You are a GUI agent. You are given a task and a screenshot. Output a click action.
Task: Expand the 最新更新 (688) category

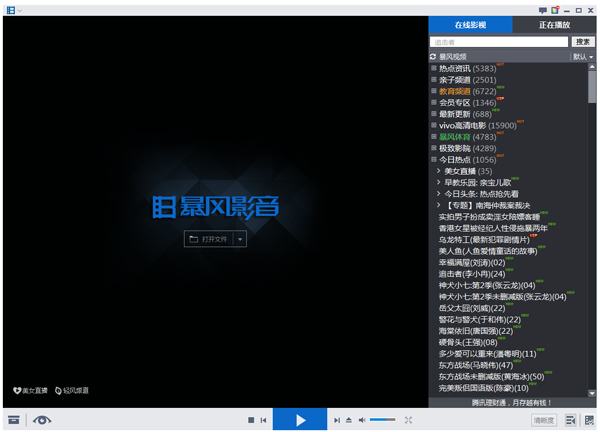[x=434, y=114]
